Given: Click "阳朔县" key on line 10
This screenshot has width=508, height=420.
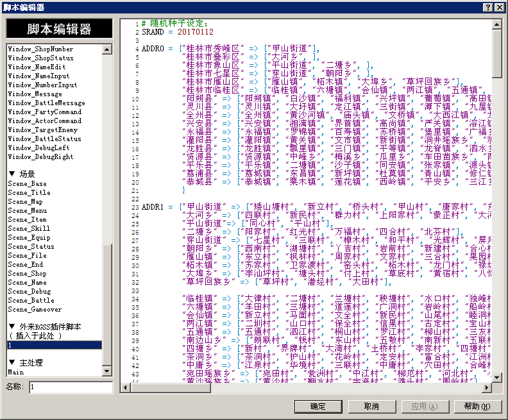Looking at the screenshot, I should tap(199, 99).
